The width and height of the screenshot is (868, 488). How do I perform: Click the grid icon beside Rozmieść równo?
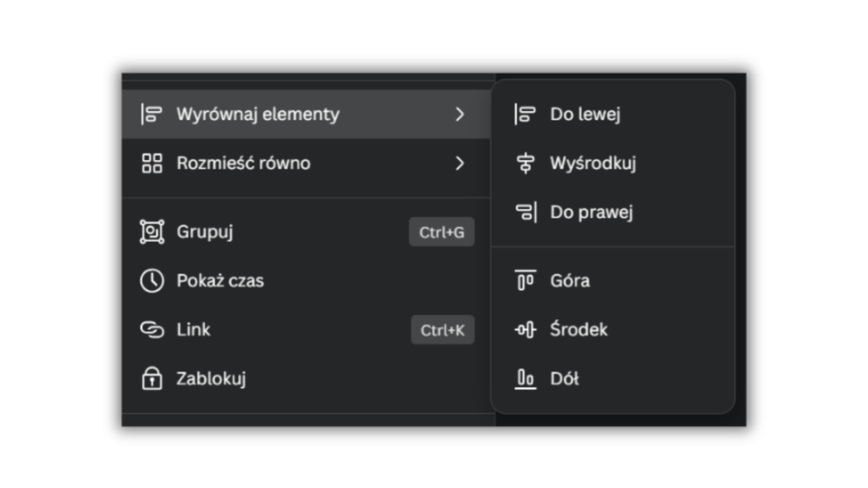coord(152,164)
